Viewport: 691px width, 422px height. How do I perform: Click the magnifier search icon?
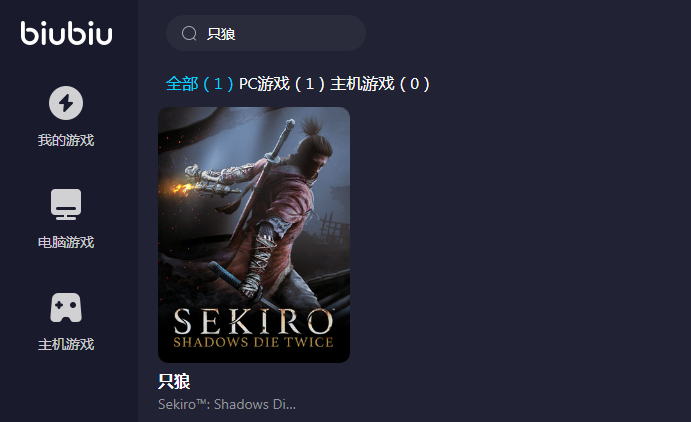(x=189, y=33)
